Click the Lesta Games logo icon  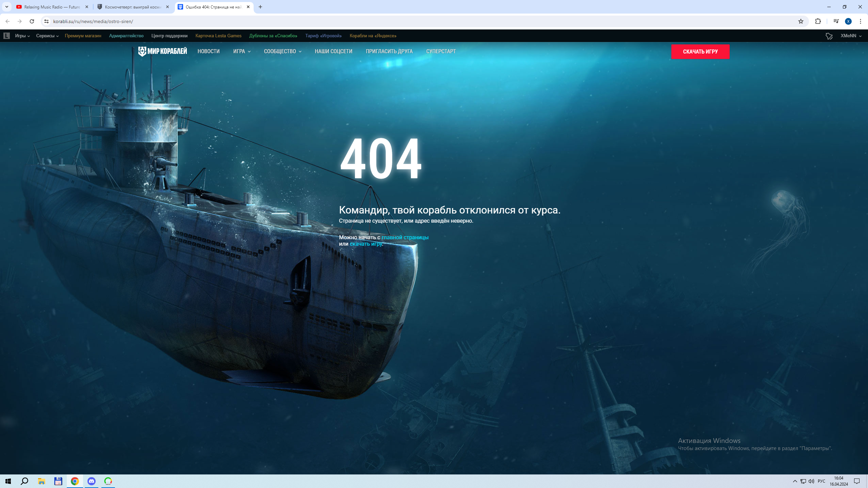point(6,36)
